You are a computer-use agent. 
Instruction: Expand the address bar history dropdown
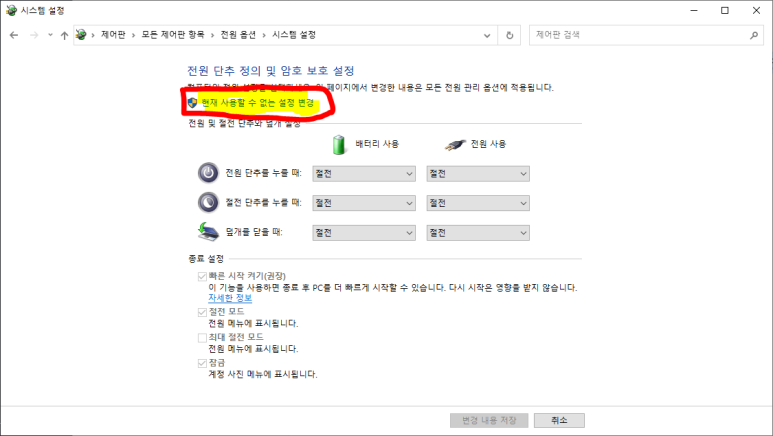[x=487, y=35]
